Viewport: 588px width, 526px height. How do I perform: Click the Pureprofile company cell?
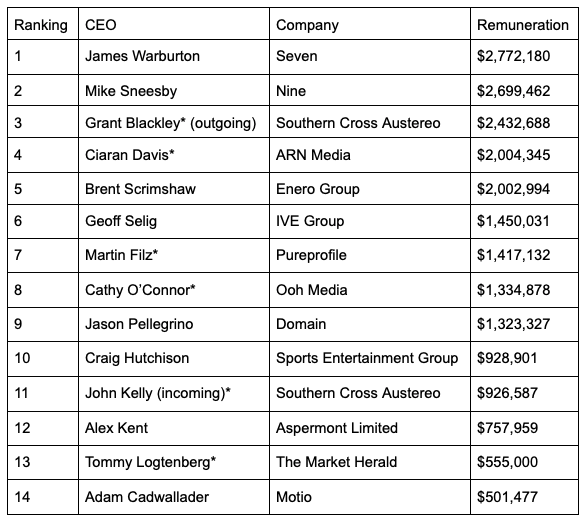click(370, 255)
